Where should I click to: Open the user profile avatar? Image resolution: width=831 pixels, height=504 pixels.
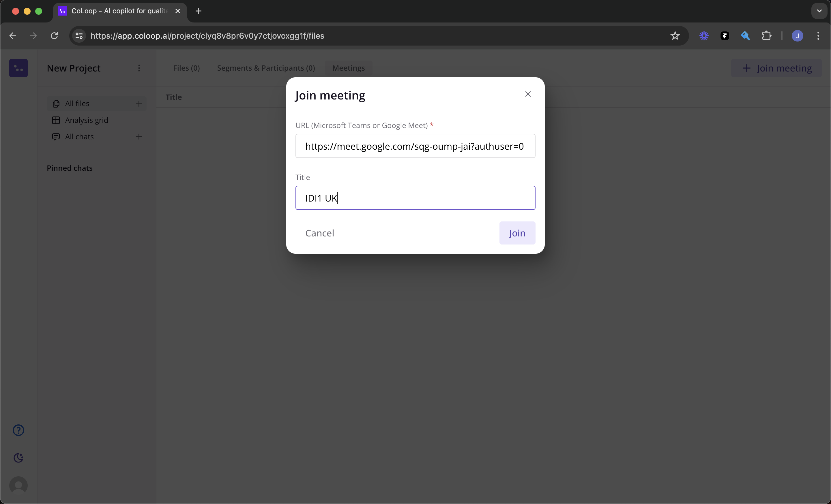[x=18, y=486]
